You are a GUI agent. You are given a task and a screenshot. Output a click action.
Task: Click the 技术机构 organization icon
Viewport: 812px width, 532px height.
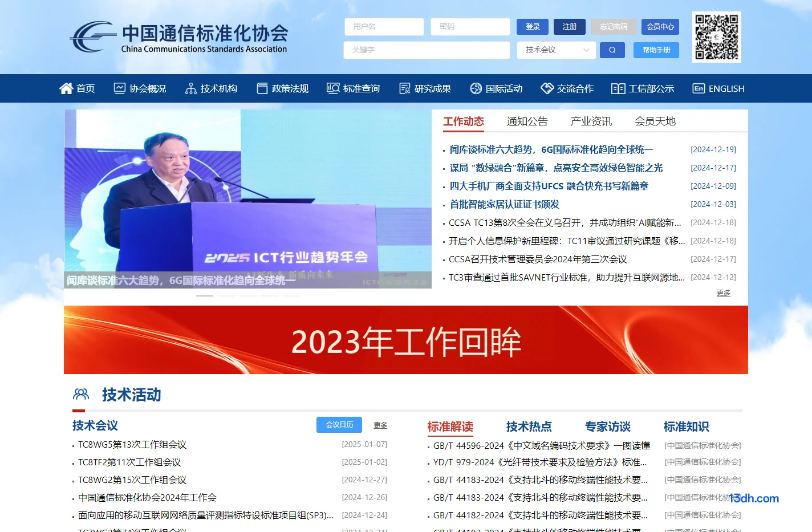coord(191,88)
